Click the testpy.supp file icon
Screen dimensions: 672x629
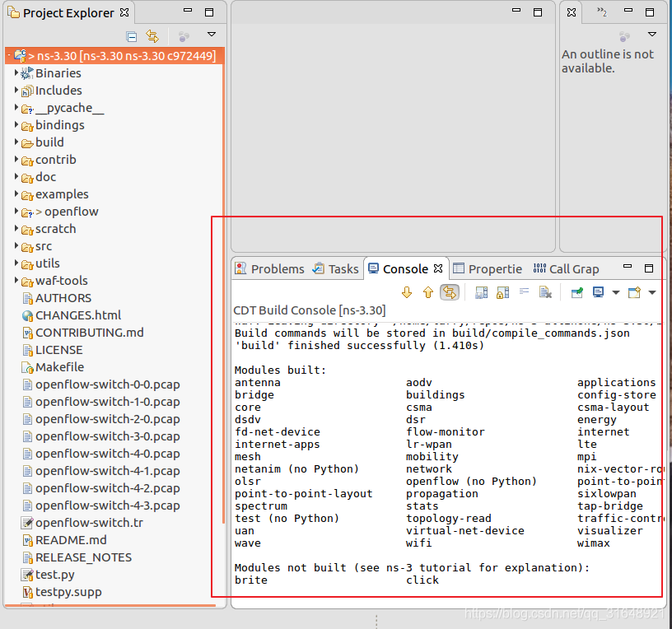click(27, 592)
